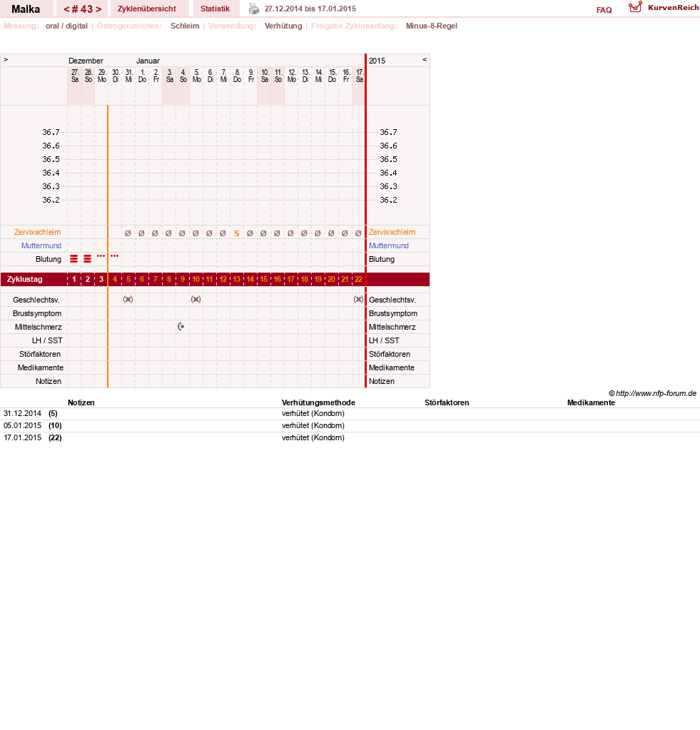This screenshot has height=730, width=700.
Task: Click the 2015 year label
Action: pyautogui.click(x=377, y=61)
